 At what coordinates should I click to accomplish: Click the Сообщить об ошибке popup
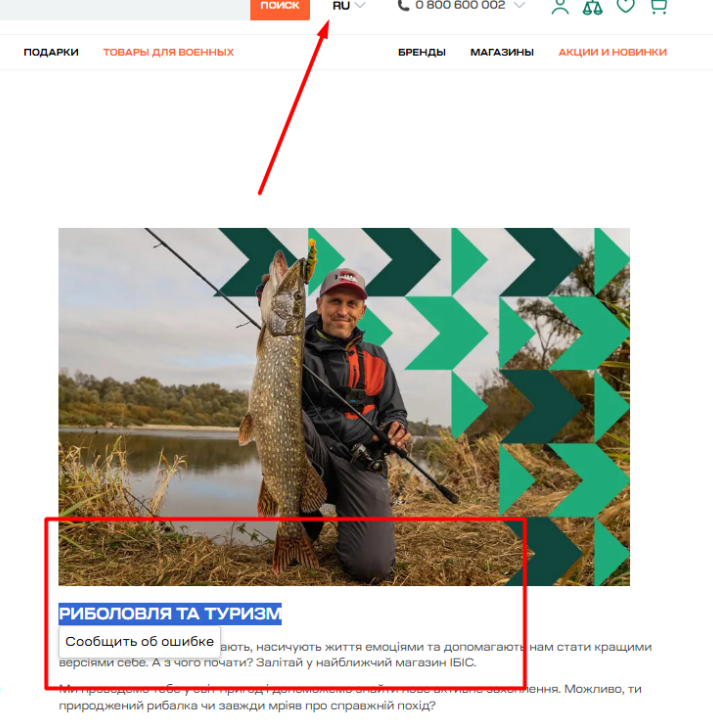[139, 641]
